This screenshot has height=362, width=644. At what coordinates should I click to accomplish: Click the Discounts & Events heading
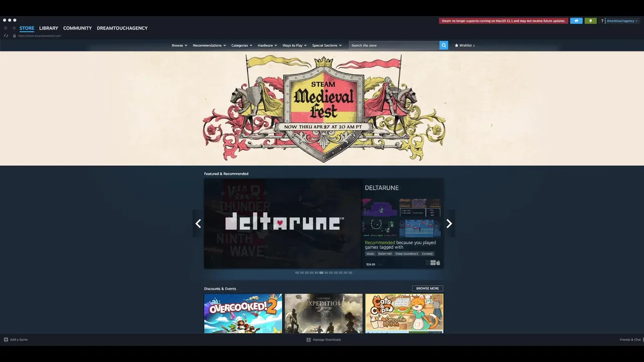pyautogui.click(x=220, y=289)
